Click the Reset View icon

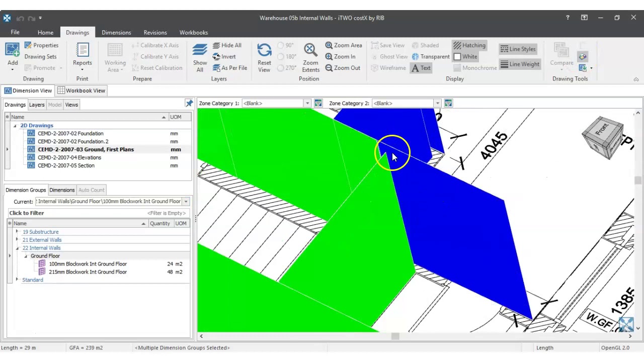pyautogui.click(x=264, y=50)
